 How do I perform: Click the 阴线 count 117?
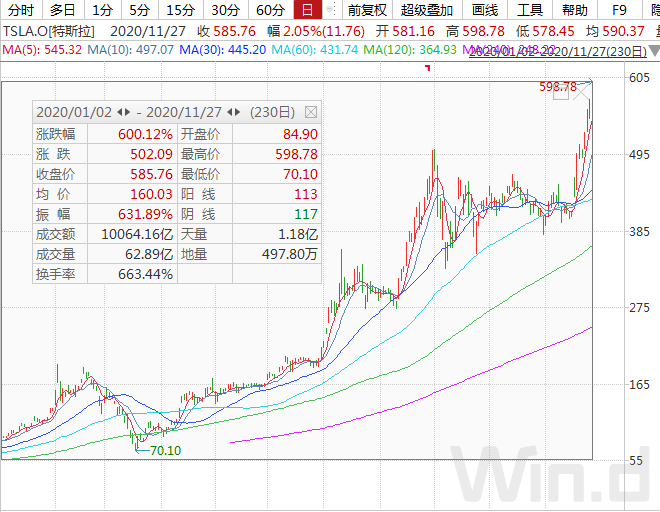pyautogui.click(x=306, y=214)
